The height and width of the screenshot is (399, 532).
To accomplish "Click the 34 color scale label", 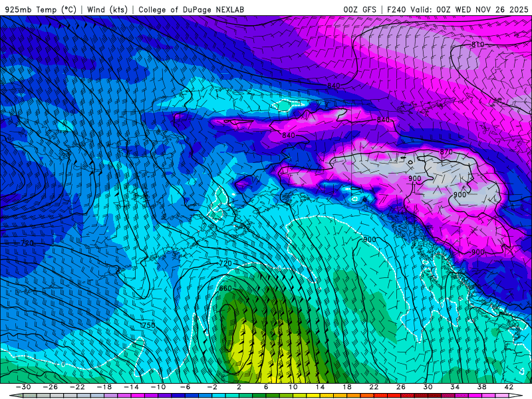I will click(455, 387).
